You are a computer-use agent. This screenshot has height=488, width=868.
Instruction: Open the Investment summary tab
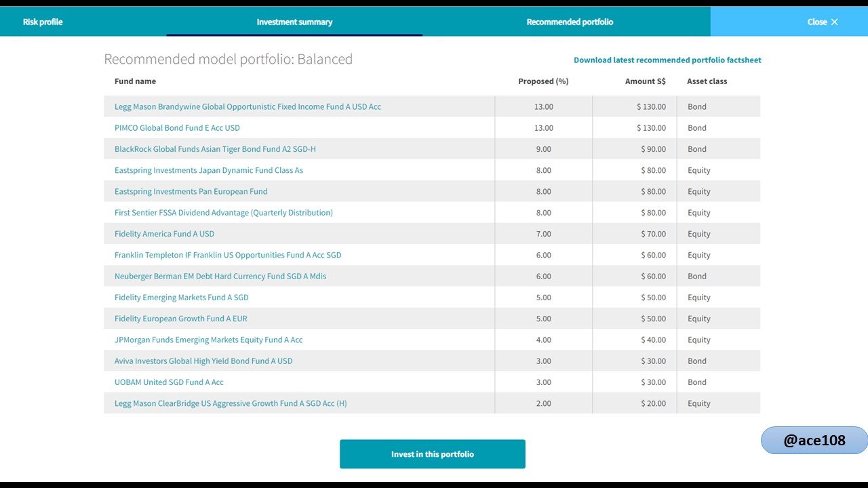pyautogui.click(x=294, y=22)
